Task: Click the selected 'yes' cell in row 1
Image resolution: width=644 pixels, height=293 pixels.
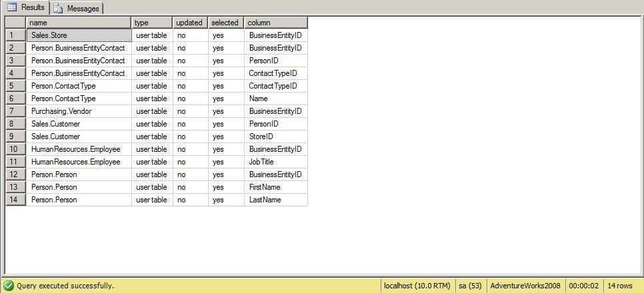Action: pyautogui.click(x=226, y=35)
